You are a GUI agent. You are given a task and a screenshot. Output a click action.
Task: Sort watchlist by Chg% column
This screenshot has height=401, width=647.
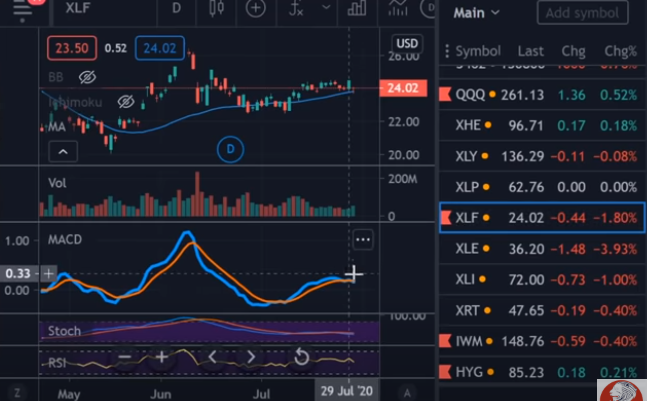pos(620,51)
